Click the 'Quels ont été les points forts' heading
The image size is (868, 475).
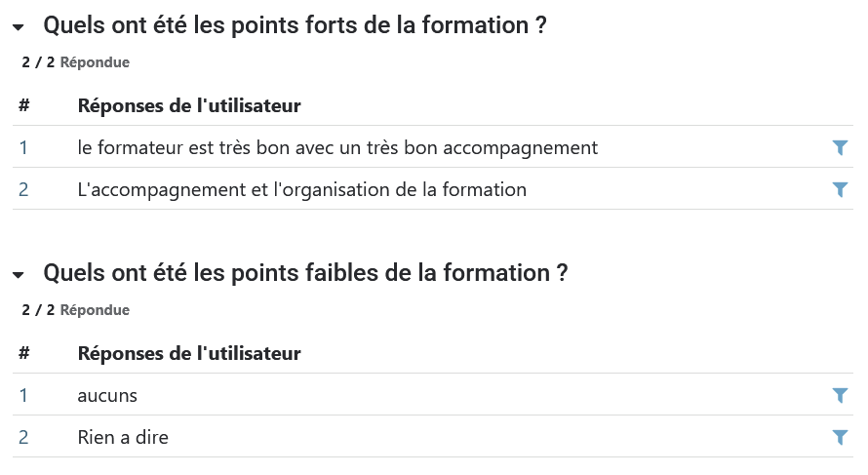click(295, 26)
